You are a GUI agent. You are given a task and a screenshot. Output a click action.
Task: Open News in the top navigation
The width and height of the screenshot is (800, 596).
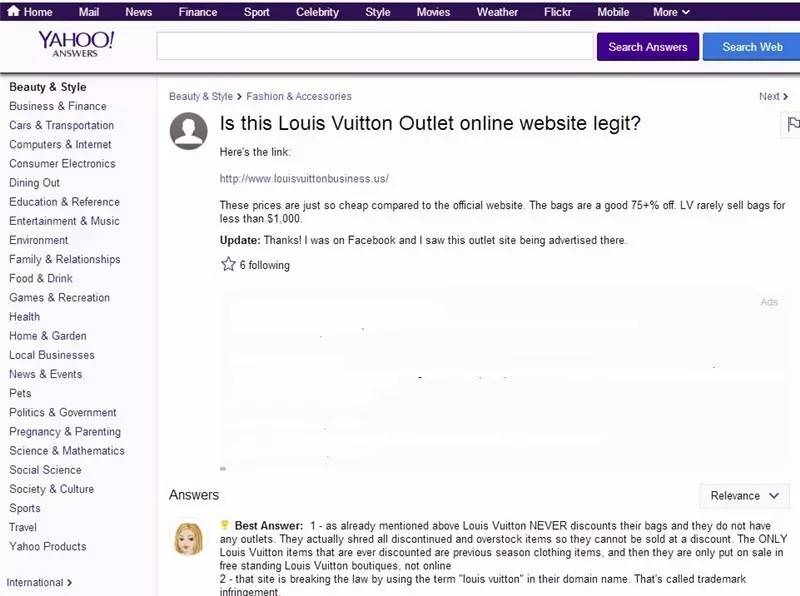139,12
